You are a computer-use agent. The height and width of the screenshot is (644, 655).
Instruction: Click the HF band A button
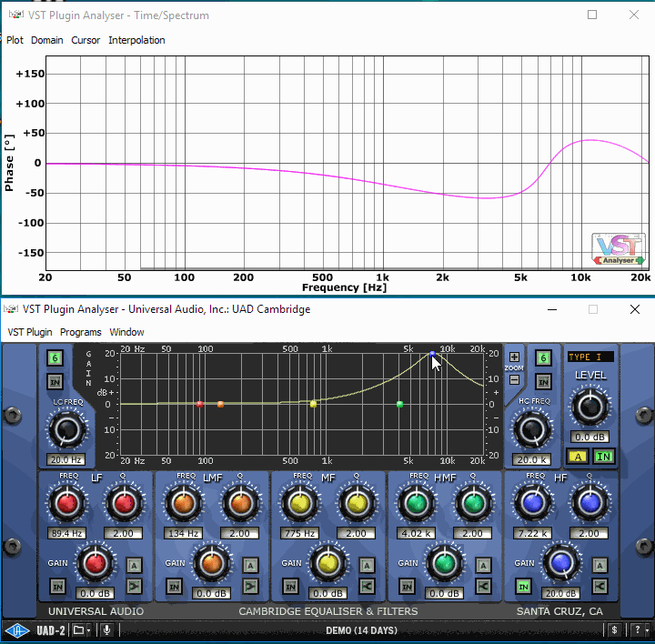[x=600, y=566]
